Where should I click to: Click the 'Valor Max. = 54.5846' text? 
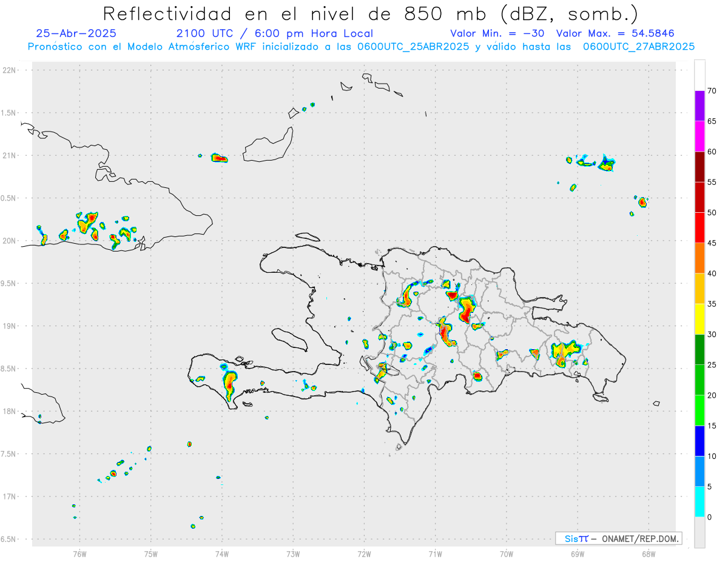pos(615,33)
